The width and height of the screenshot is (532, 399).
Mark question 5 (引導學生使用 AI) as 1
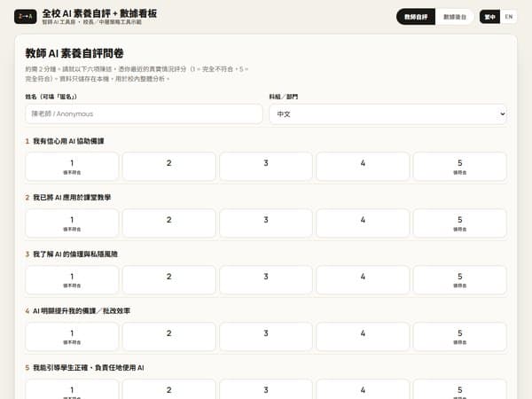(72, 389)
